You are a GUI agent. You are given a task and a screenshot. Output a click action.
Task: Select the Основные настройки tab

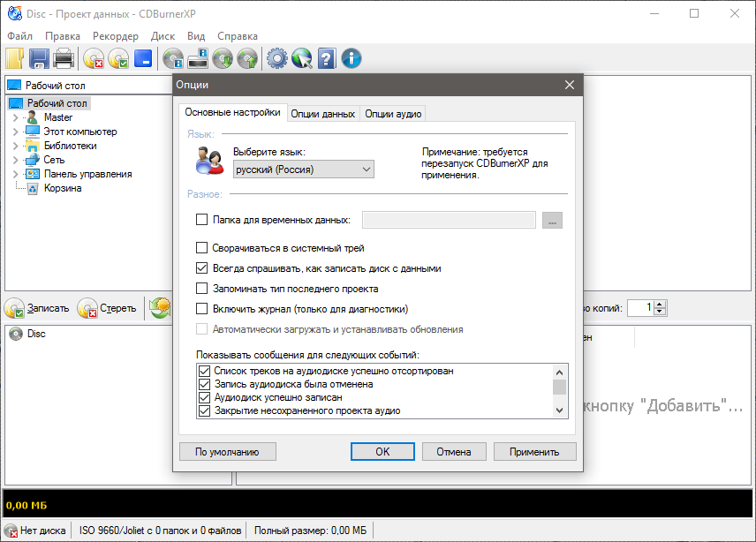pyautogui.click(x=232, y=112)
